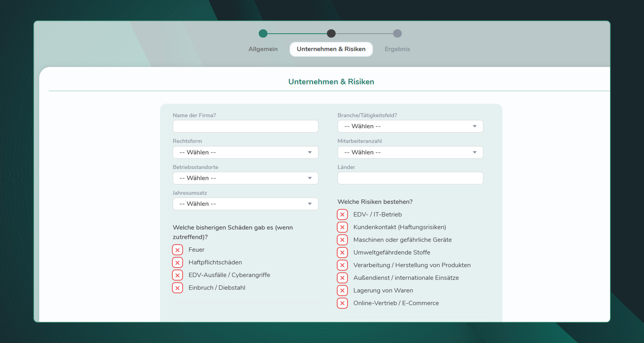Click the red X beside EDV- / IT-Betrieb
Image resolution: width=644 pixels, height=343 pixels.
342,214
